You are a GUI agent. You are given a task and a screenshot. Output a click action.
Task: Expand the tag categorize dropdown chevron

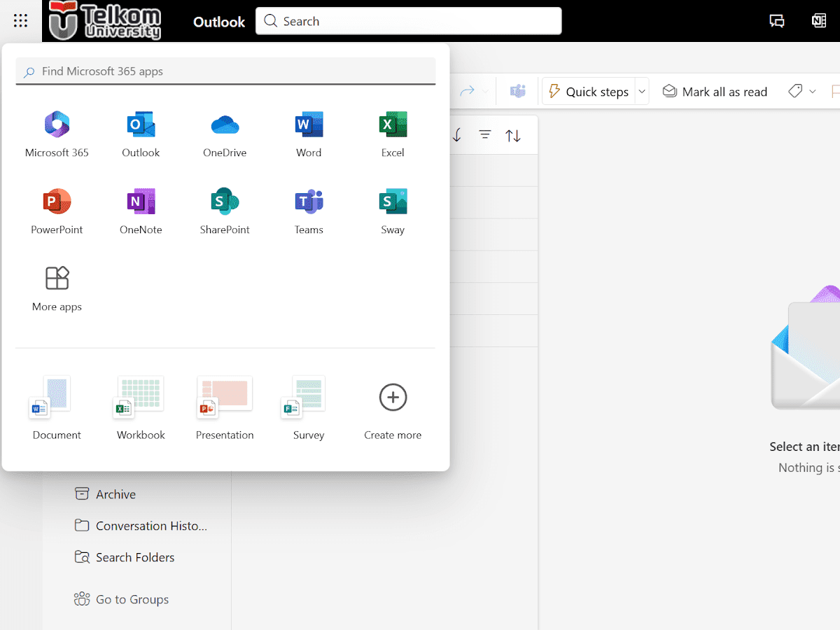click(x=813, y=92)
